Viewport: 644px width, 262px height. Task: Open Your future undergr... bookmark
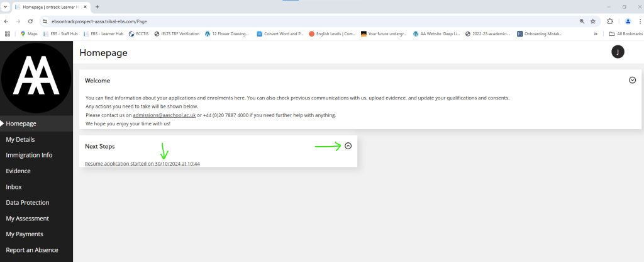[384, 34]
